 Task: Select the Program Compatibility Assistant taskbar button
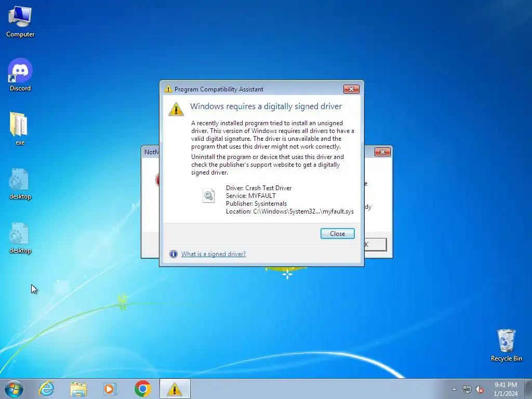(x=175, y=389)
